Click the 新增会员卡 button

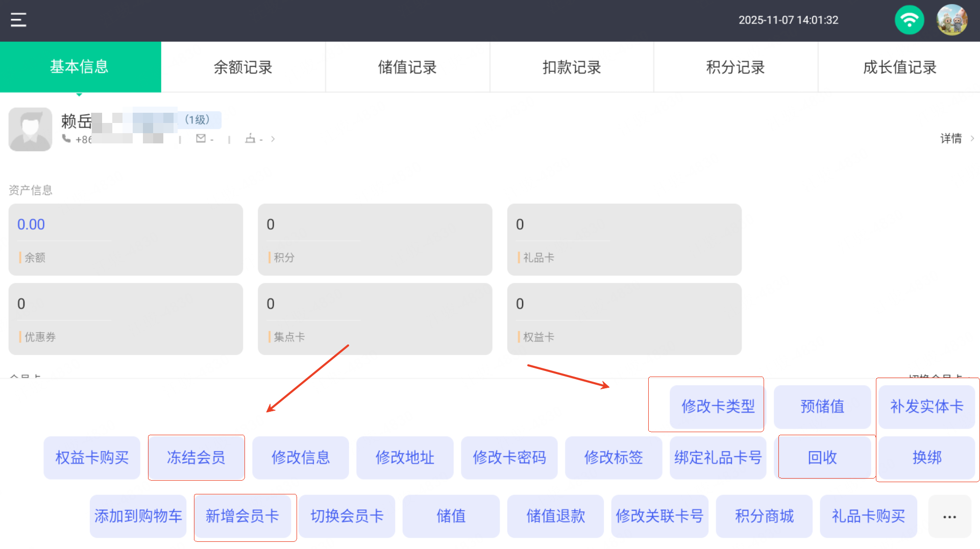242,516
